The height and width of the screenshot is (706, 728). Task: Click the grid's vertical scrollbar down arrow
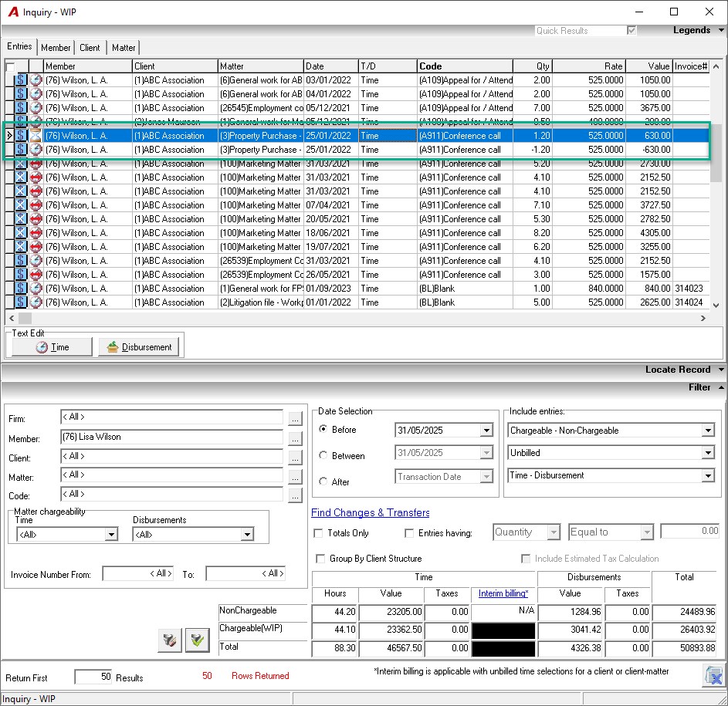click(716, 305)
